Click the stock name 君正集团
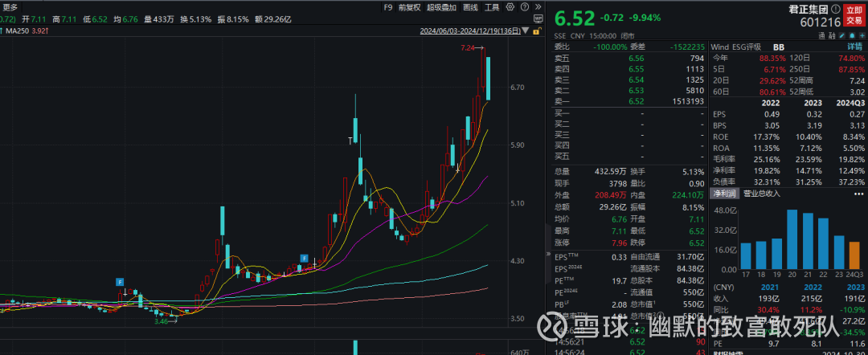Image resolution: width=868 pixels, height=355 pixels. (809, 9)
